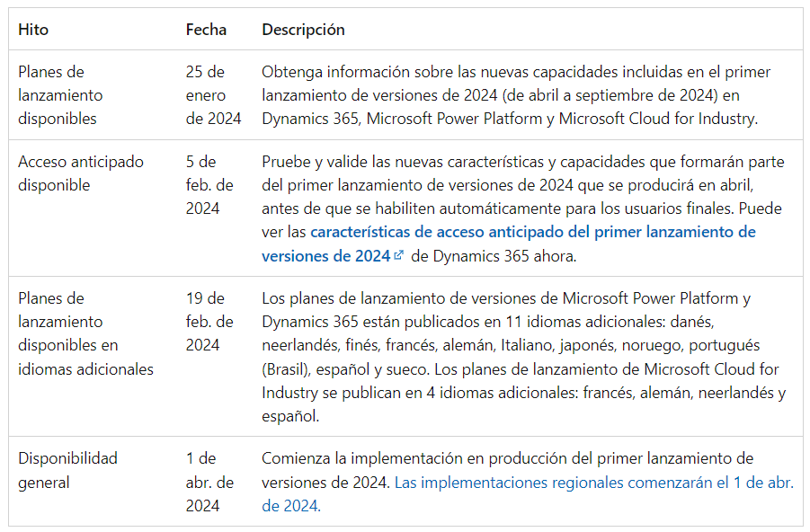Viewport: 810px width, 532px height.
Task: Click the '25 de enero de 2024' date cell
Action: [x=213, y=95]
